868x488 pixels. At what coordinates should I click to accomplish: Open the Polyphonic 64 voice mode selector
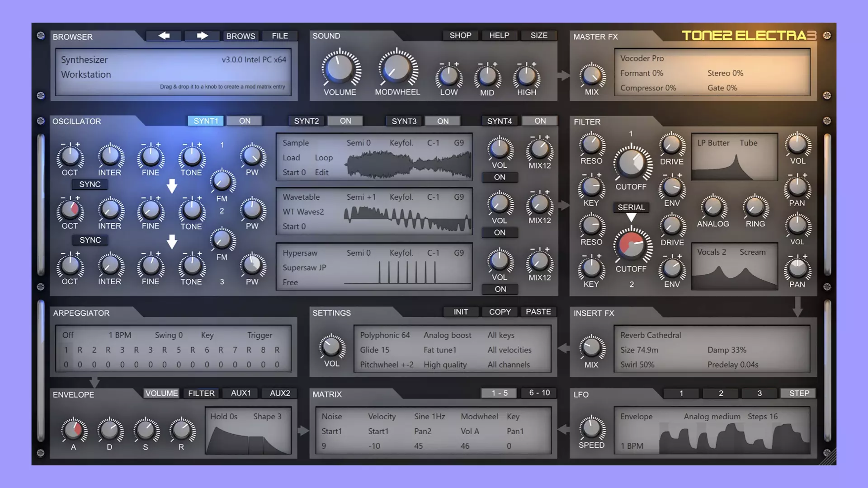(x=385, y=335)
